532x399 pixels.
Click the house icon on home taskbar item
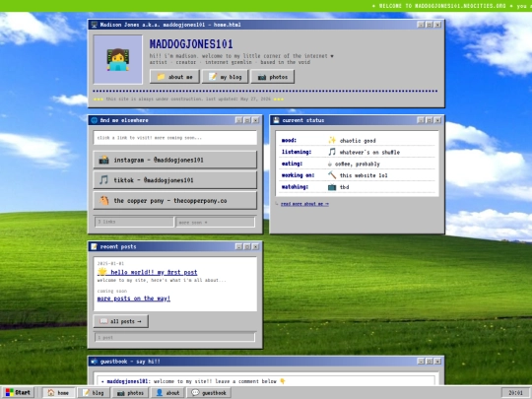pos(51,392)
